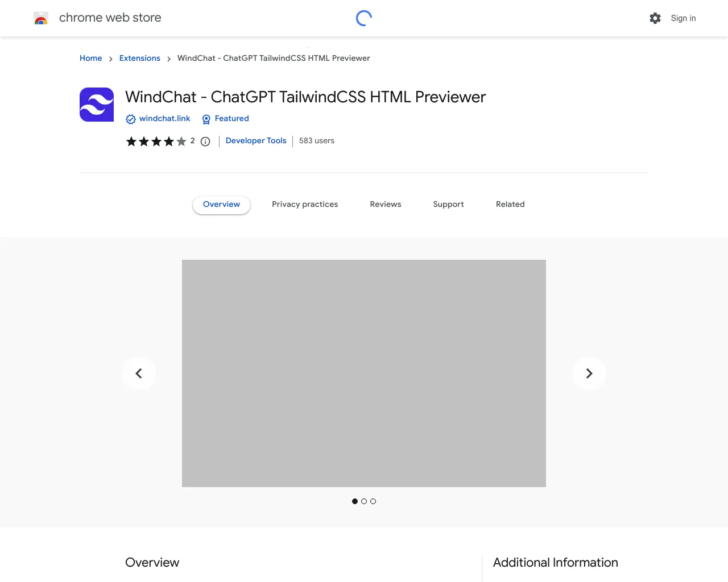Viewport: 728px width, 582px height.
Task: Expand the Extensions breadcrumb
Action: click(139, 58)
